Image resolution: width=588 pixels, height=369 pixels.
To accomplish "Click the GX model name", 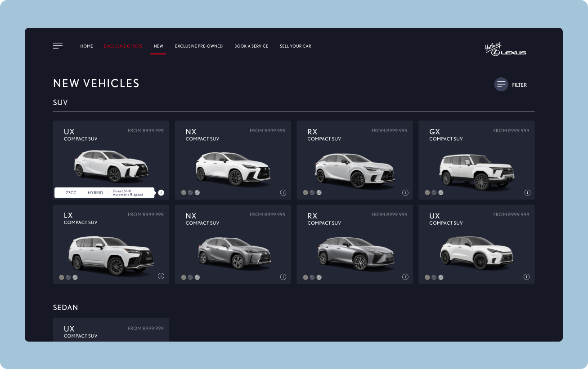I will (x=435, y=132).
